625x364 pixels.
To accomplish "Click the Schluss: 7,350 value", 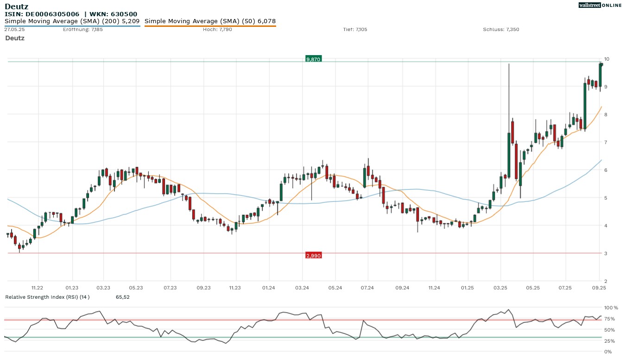I will [501, 30].
